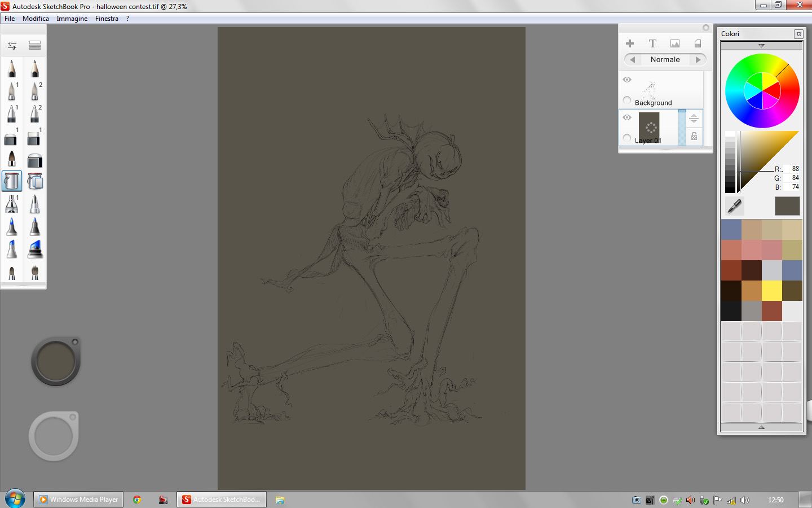This screenshot has height=508, width=812.
Task: Click the light gray brush puck
Action: 54,436
